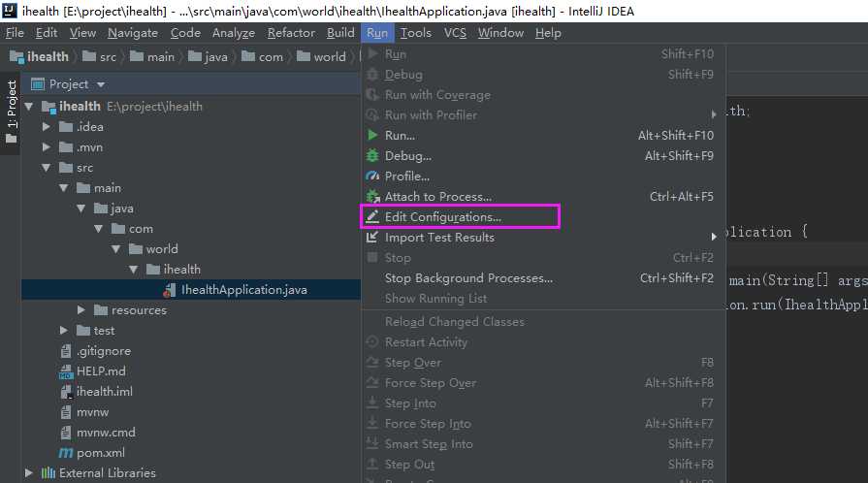868x483 pixels.
Task: Click the pom.xml Maven file icon
Action: click(66, 453)
